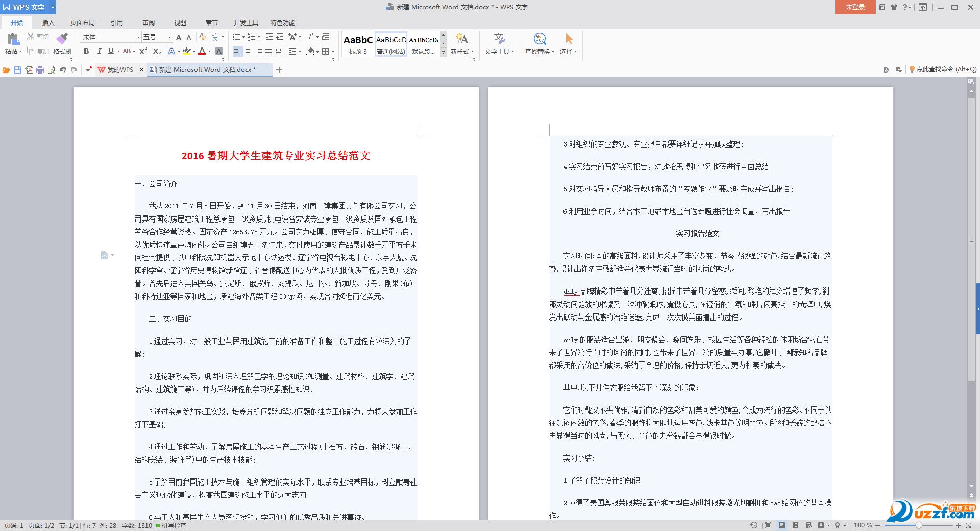This screenshot has height=531, width=980.
Task: Expand the numbered list options arrow
Action: [x=259, y=37]
